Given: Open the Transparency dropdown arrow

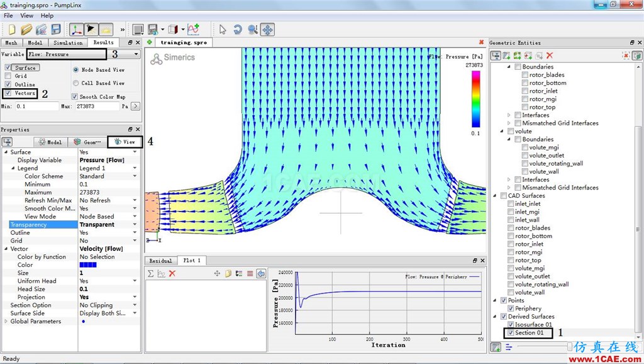Looking at the screenshot, I should pos(135,225).
